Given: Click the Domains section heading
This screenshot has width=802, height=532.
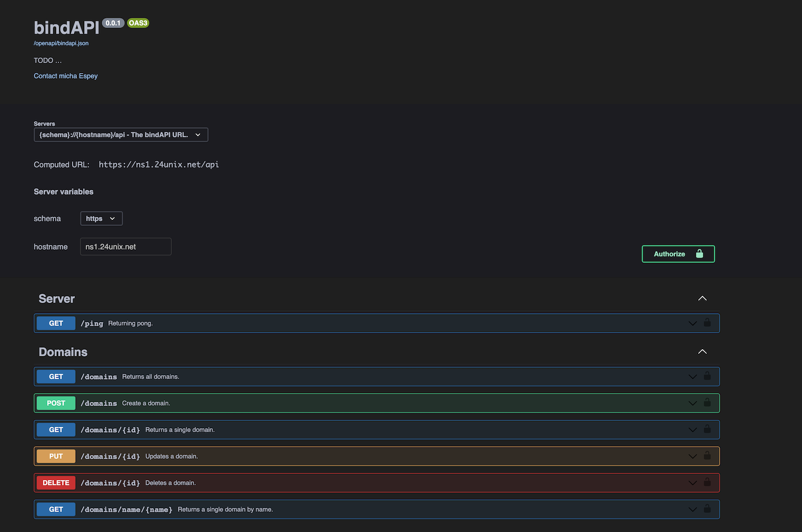Looking at the screenshot, I should click(x=63, y=352).
